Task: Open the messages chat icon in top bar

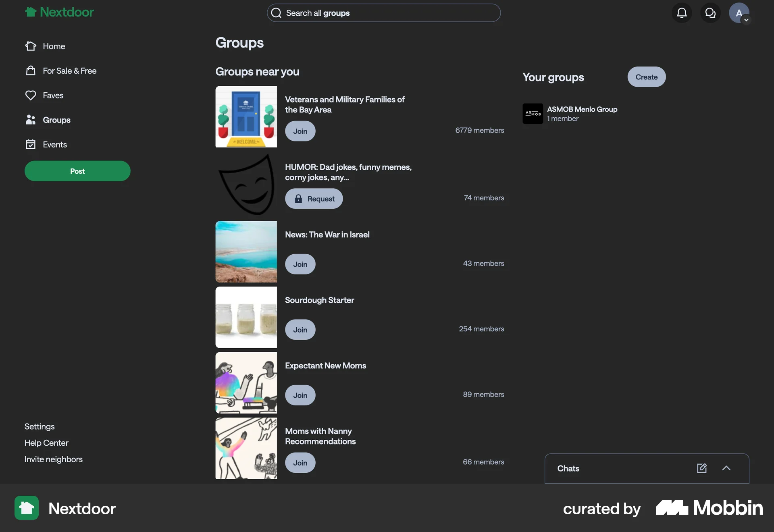Action: [x=710, y=12]
